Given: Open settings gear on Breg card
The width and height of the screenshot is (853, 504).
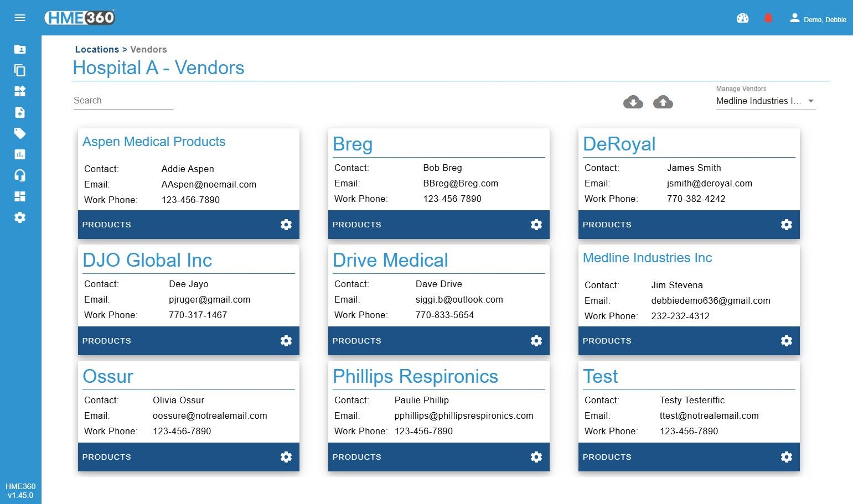Looking at the screenshot, I should [536, 225].
